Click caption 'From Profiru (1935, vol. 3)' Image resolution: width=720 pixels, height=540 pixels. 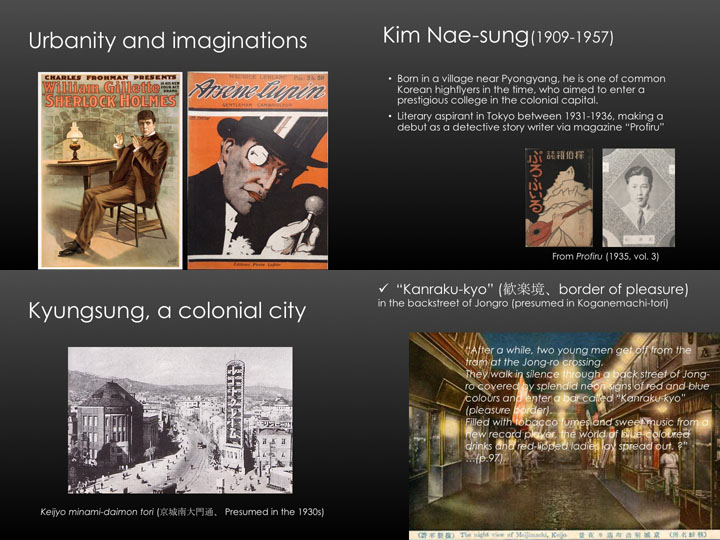[605, 257]
